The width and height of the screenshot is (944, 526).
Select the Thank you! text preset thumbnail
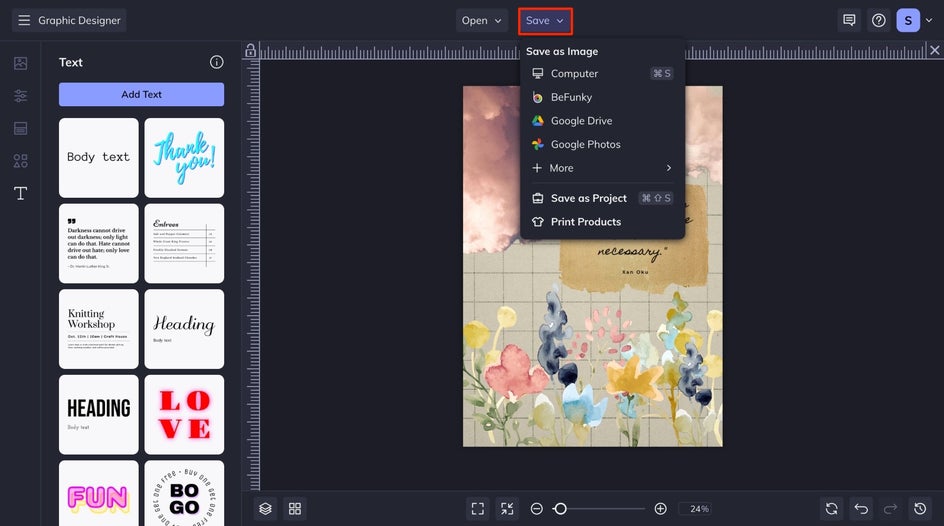point(184,158)
